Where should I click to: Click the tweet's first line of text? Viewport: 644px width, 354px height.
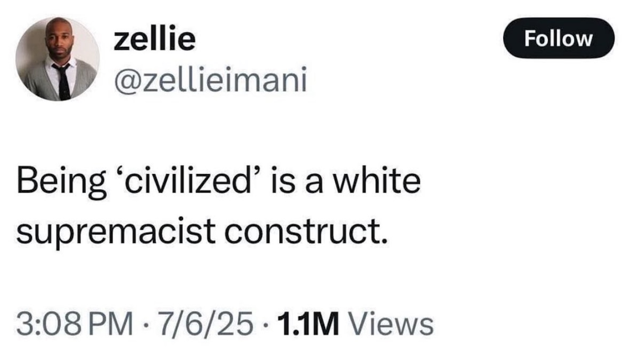219,182
